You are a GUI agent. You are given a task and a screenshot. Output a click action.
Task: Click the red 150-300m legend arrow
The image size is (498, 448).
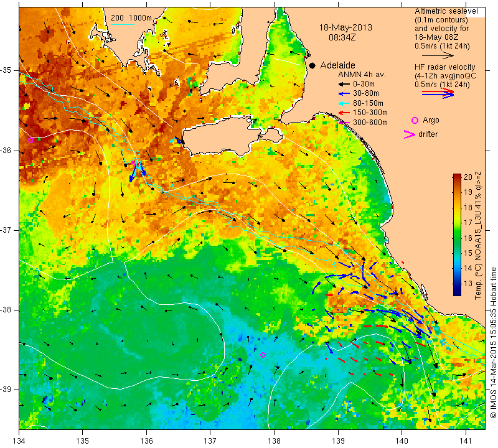point(344,113)
